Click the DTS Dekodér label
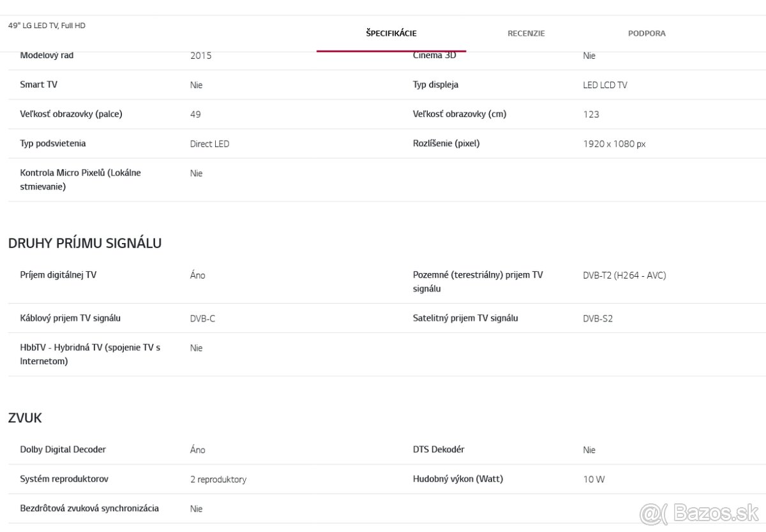Image resolution: width=766 pixels, height=532 pixels. (x=439, y=449)
